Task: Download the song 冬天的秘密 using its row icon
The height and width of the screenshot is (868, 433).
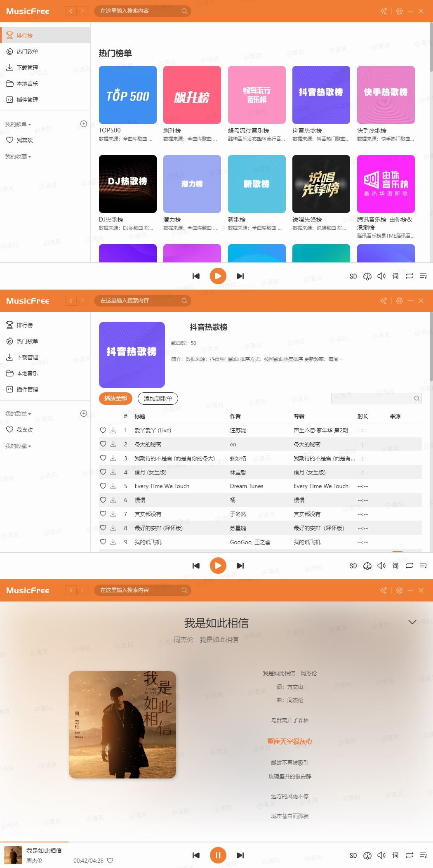Action: click(x=113, y=444)
